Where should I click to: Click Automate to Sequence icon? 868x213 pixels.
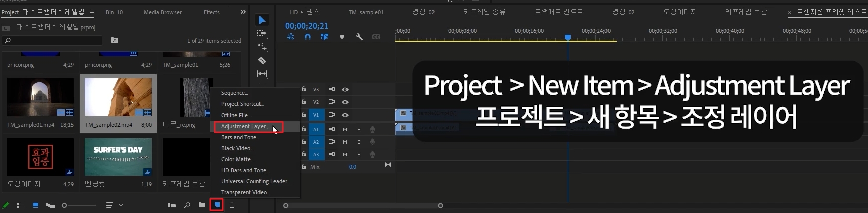point(171,205)
